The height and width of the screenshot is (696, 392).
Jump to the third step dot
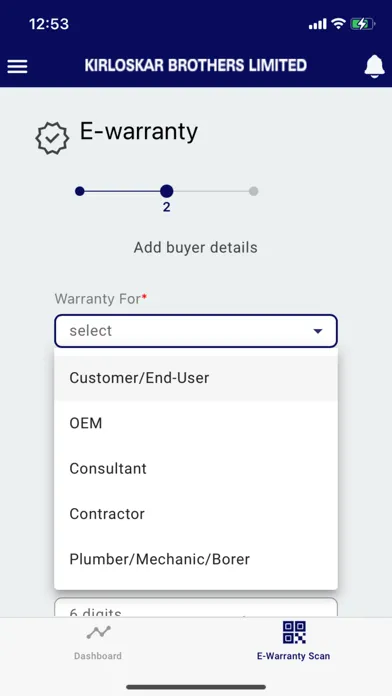[253, 191]
